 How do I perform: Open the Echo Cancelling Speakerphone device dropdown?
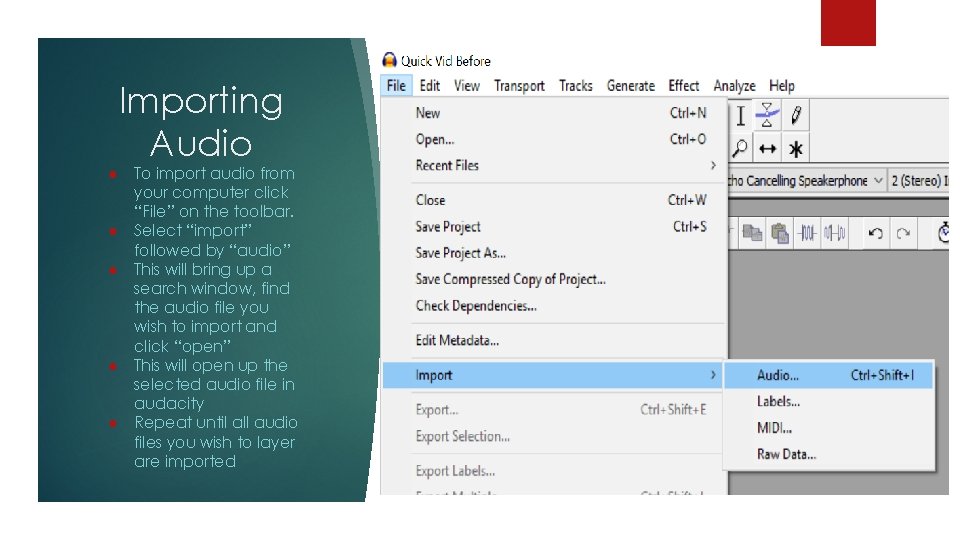807,181
